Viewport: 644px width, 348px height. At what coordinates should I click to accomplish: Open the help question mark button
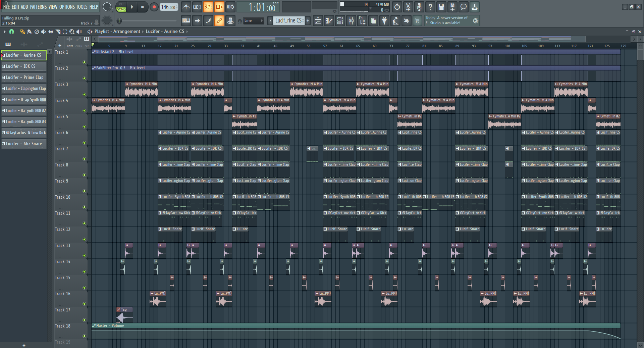[430, 7]
